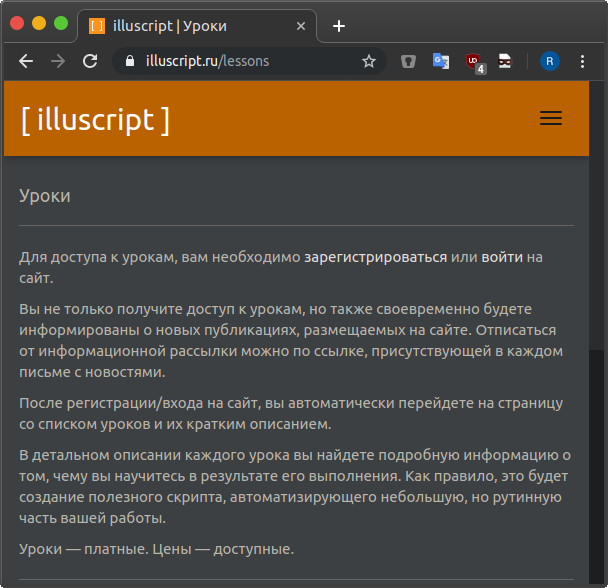The width and height of the screenshot is (608, 588).
Task: Click the yellow minimize window button
Action: (39, 23)
